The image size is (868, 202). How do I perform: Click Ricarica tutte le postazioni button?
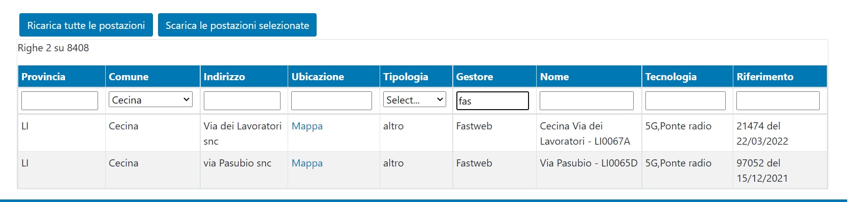pyautogui.click(x=86, y=25)
